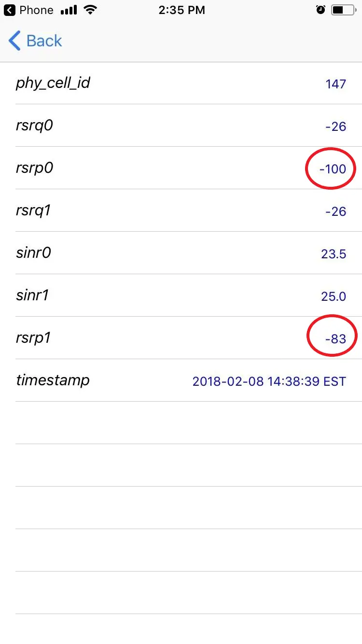This screenshot has height=644, width=362.
Task: Tap the battery level icon
Action: click(x=345, y=10)
